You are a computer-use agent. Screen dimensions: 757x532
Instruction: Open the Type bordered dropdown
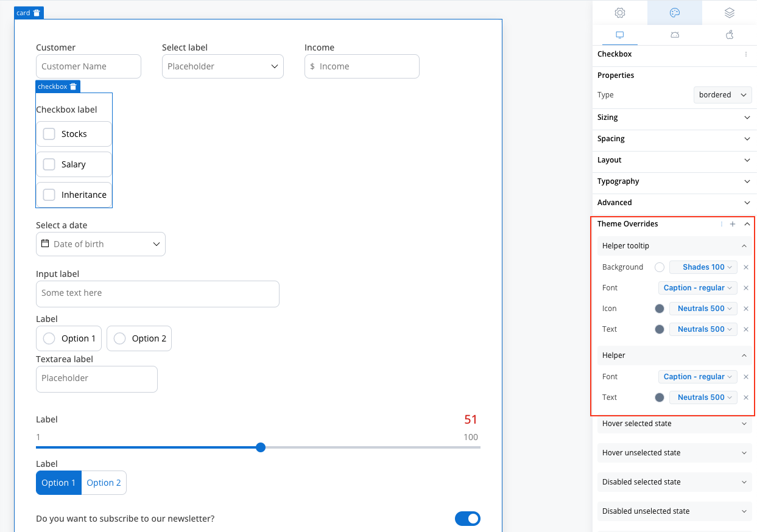click(x=723, y=95)
